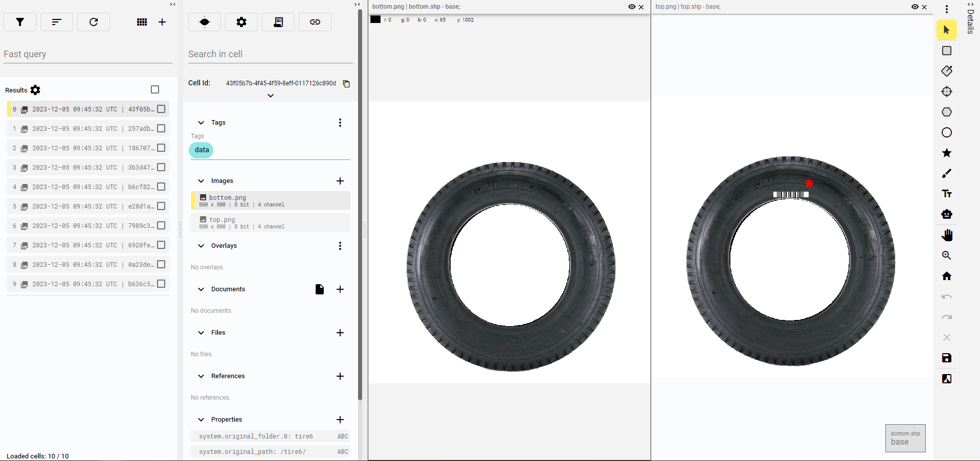Collapse the Tags section
980x461 pixels.
pos(201,123)
